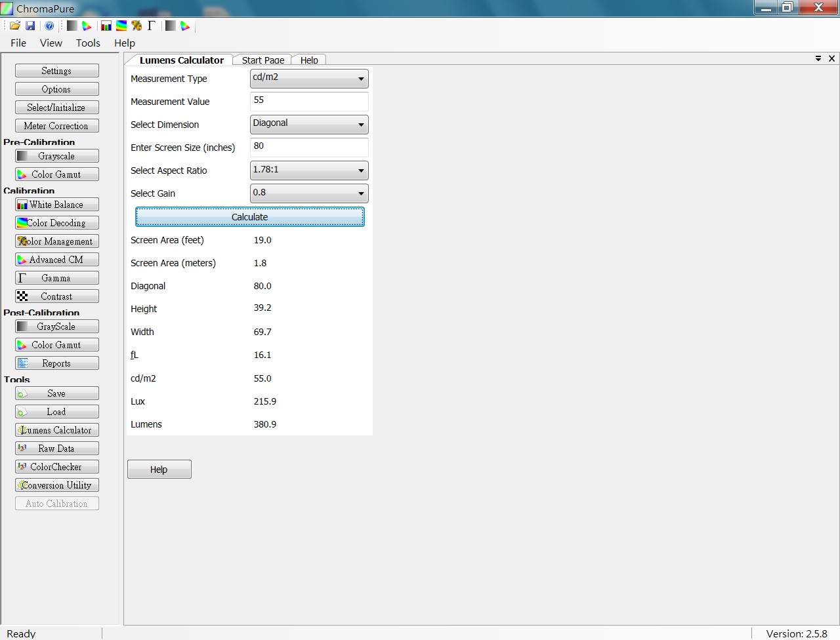Open the Help menu in menu bar
This screenshot has height=640, width=840.
125,43
